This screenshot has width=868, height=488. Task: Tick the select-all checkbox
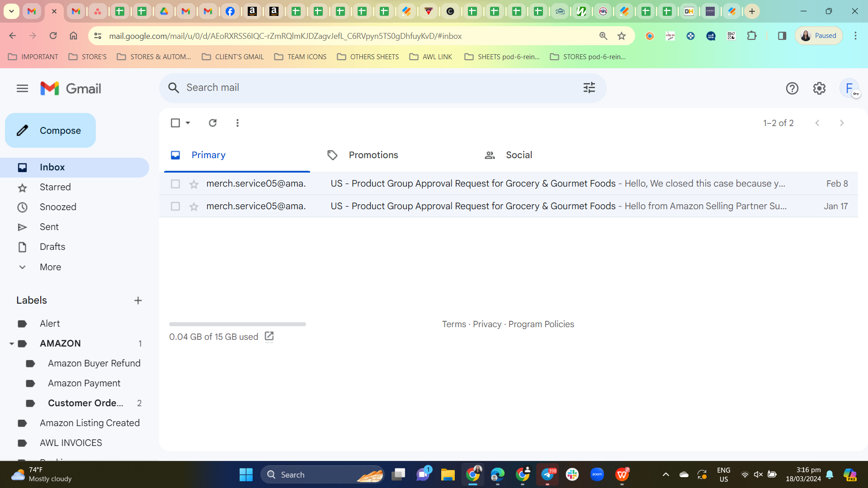175,123
